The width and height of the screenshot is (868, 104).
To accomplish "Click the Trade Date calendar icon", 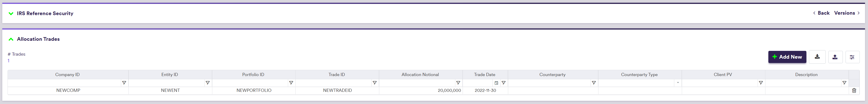I will [496, 83].
